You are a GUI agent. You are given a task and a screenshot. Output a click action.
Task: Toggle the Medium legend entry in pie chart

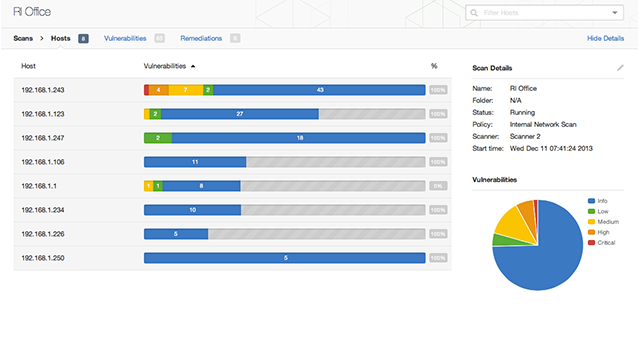coord(603,222)
